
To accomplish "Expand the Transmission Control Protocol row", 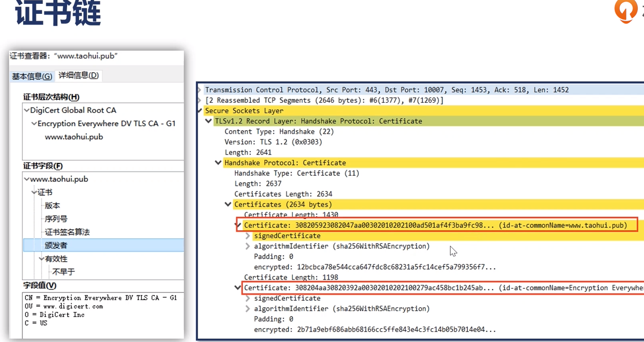I will point(200,90).
